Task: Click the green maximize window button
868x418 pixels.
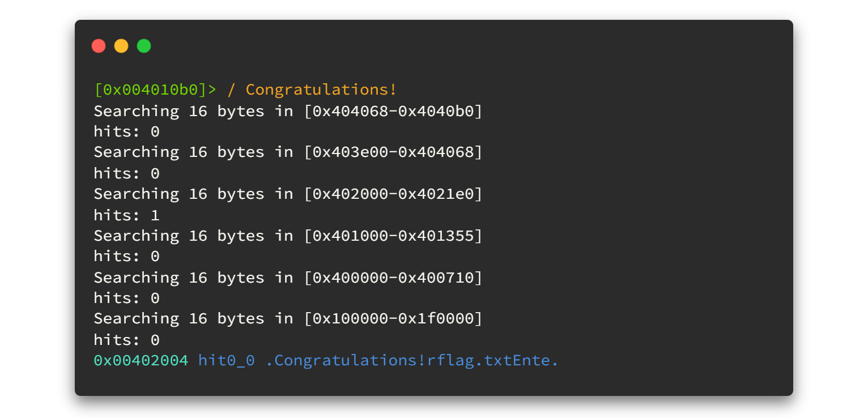Action: click(x=144, y=46)
